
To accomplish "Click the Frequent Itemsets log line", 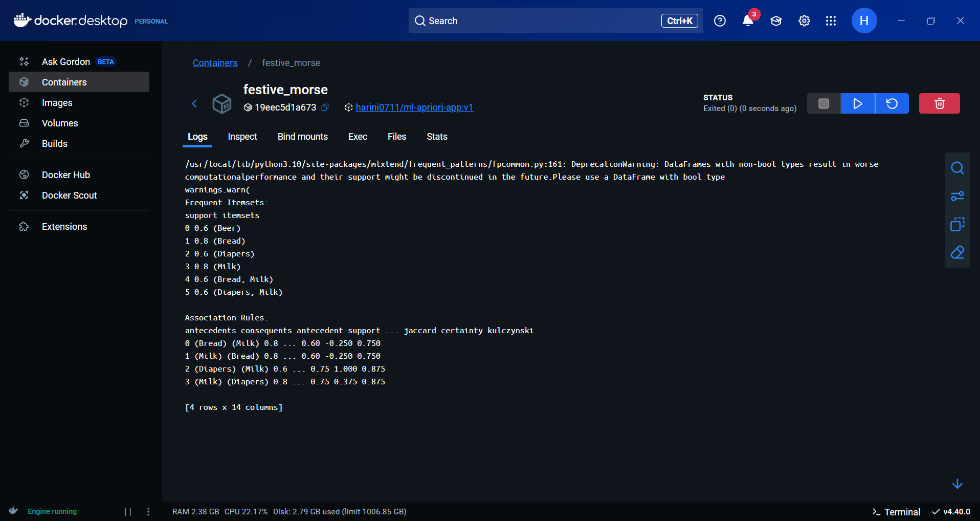I will pos(227,203).
